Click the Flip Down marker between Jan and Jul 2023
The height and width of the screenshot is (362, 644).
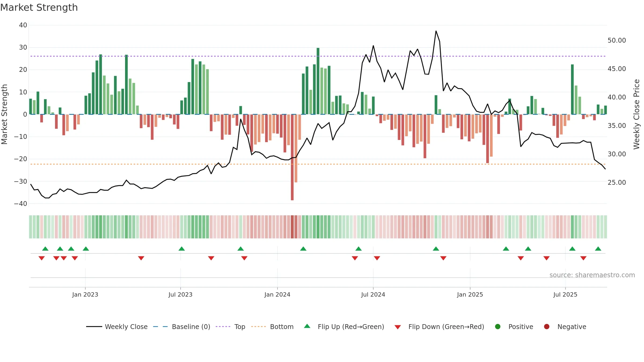[141, 258]
